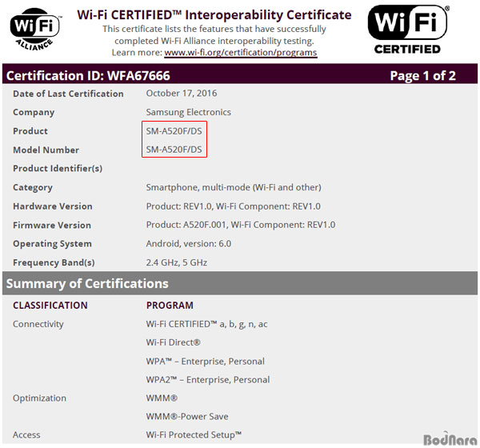This screenshot has height=448, width=480.
Task: Select the Certification ID: WFA67666 text
Action: (88, 76)
